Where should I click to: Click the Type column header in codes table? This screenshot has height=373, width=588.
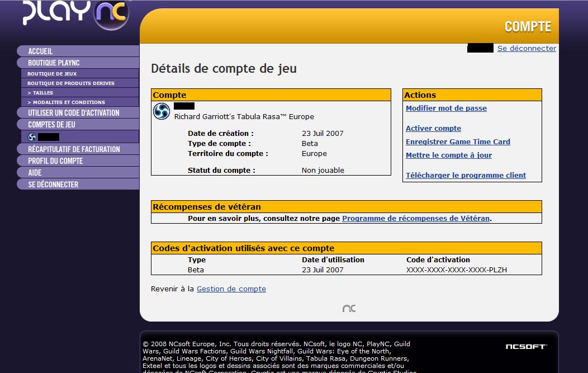click(x=197, y=259)
